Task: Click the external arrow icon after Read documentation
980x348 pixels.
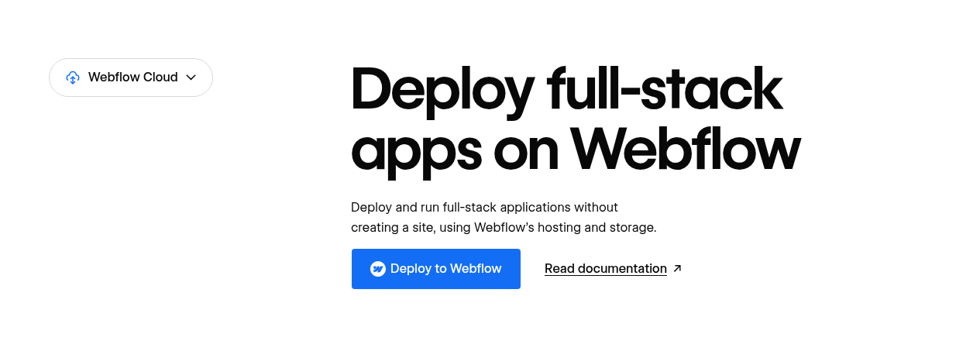Action: pyautogui.click(x=677, y=268)
